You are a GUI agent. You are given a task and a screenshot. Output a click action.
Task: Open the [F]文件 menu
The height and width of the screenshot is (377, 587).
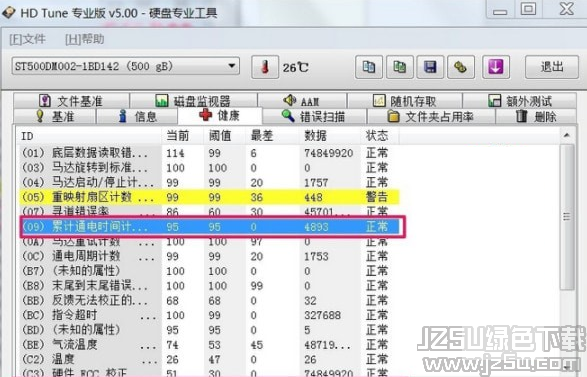click(x=27, y=39)
